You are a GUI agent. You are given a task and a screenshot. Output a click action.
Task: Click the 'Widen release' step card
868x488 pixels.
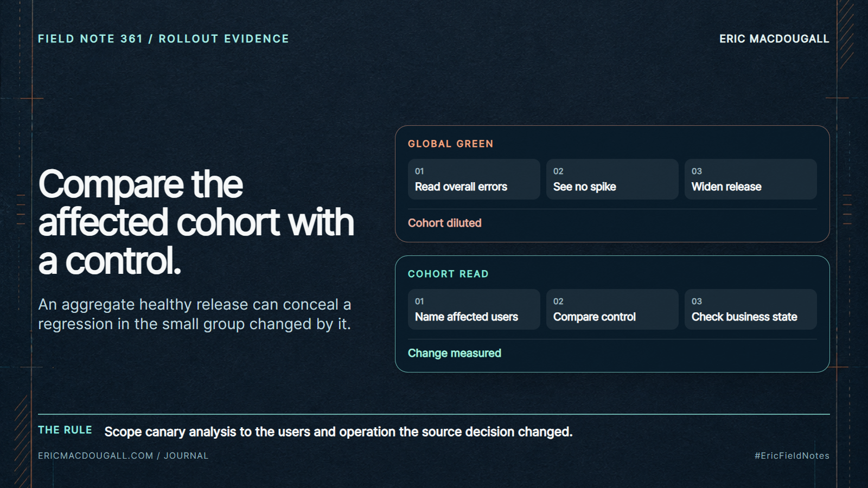pyautogui.click(x=750, y=179)
